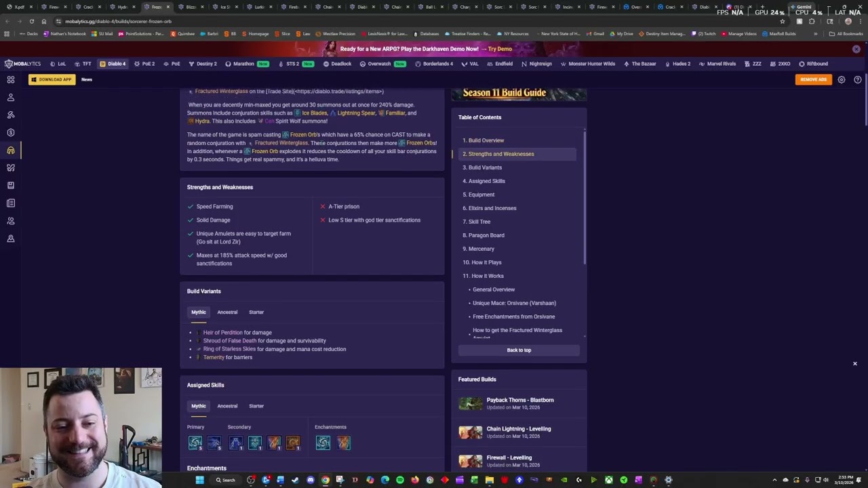Image resolution: width=868 pixels, height=488 pixels.
Task: Open Windows taskbar Search
Action: coord(226,480)
